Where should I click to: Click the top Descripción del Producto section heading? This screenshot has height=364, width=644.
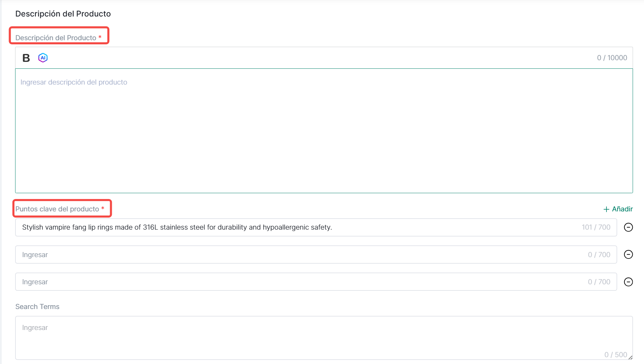point(63,14)
